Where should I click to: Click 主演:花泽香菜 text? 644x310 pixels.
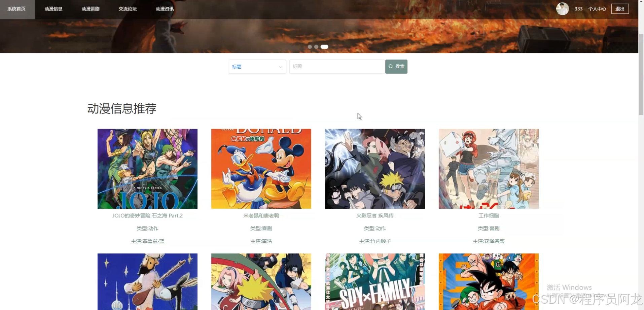tap(489, 241)
